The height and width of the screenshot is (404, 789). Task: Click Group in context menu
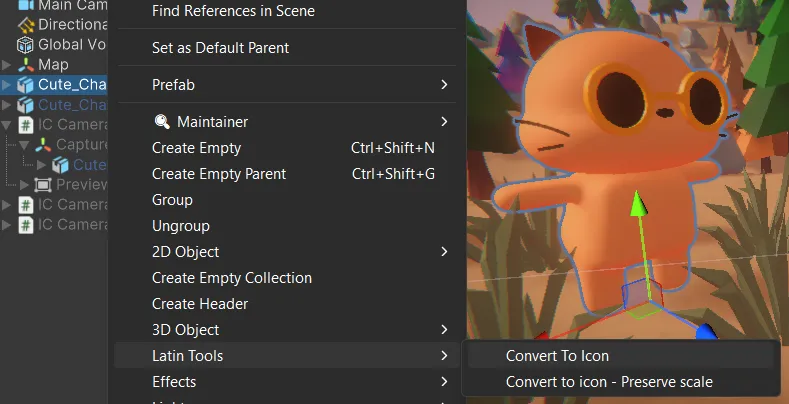point(286,200)
